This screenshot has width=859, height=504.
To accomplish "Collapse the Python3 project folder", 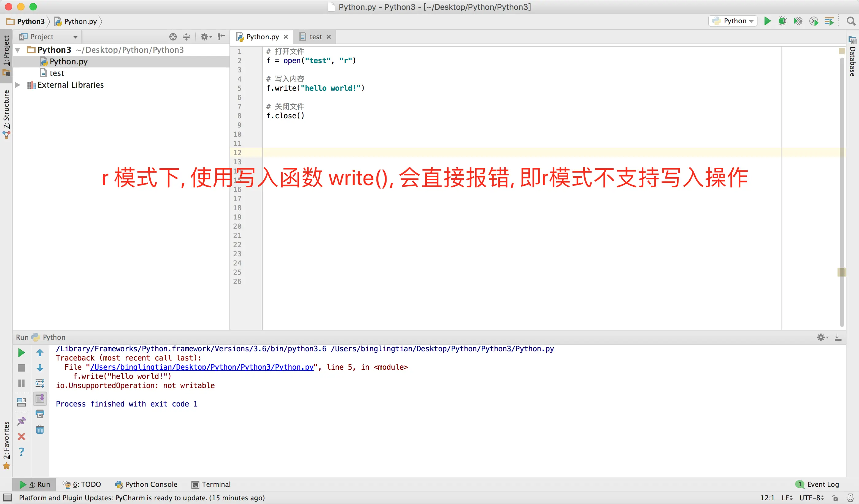I will pos(18,50).
